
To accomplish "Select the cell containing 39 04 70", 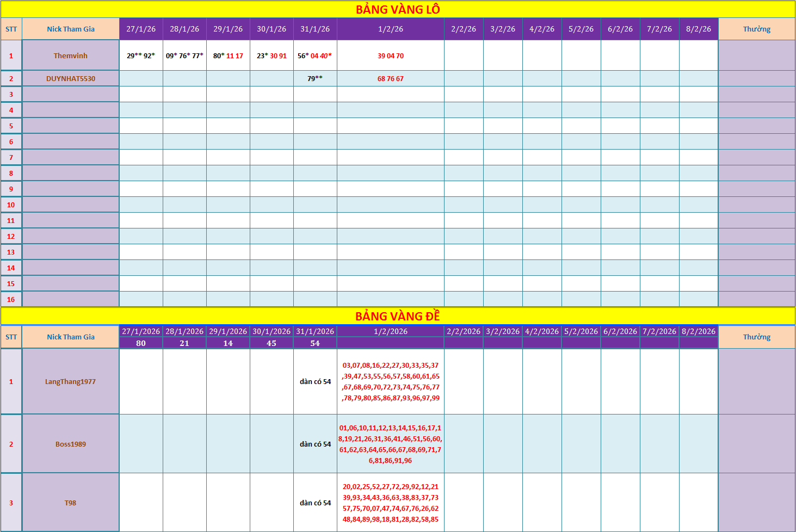I will pyautogui.click(x=391, y=55).
